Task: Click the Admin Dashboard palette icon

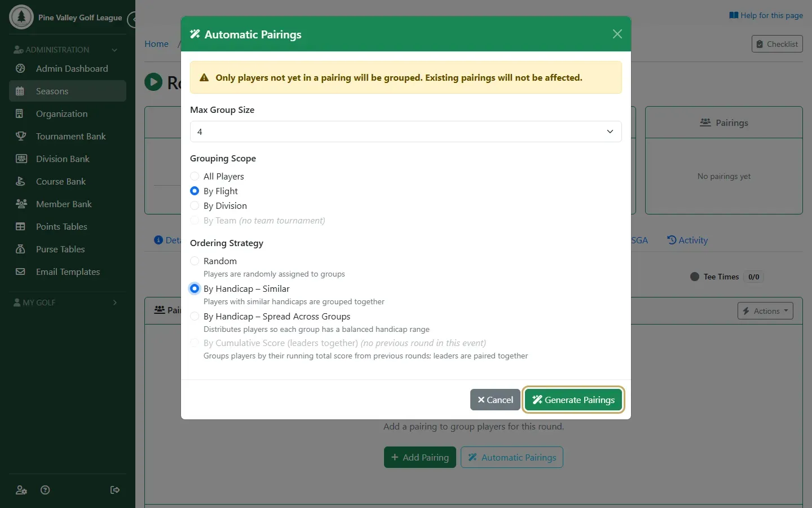Action: (20, 68)
